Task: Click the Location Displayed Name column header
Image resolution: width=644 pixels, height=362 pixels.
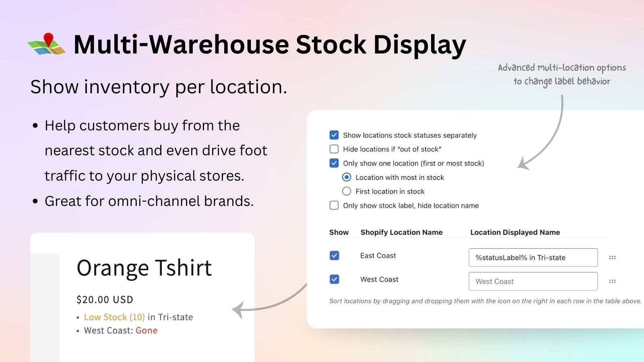Action: point(515,232)
